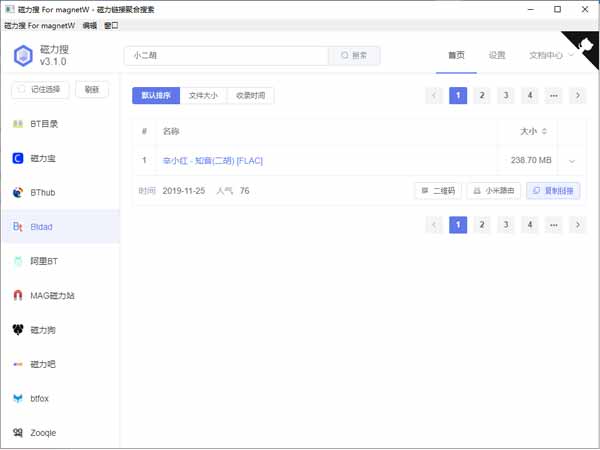Select the MAG磁力站 source icon
Screen dimensions: 600x450
pyautogui.click(x=18, y=296)
